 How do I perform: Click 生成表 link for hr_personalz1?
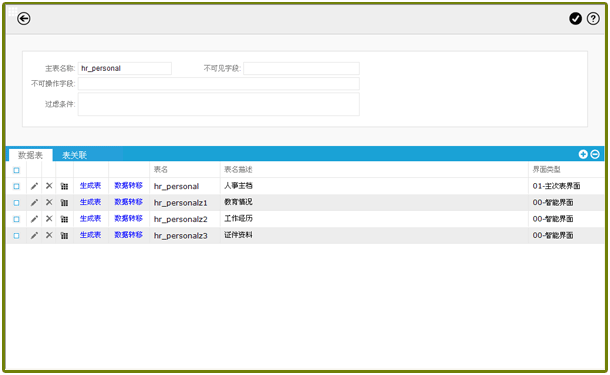pyautogui.click(x=90, y=202)
